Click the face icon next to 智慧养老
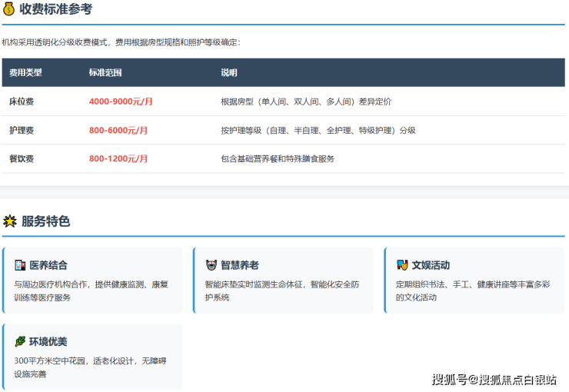 tap(211, 265)
